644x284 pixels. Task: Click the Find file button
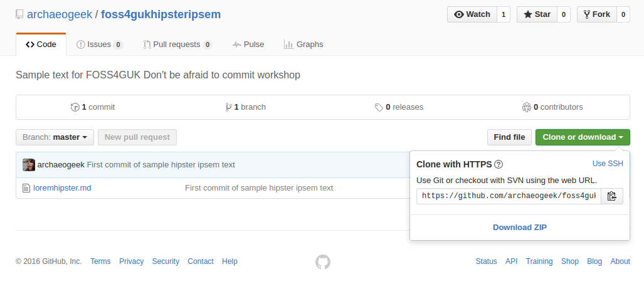coord(509,137)
